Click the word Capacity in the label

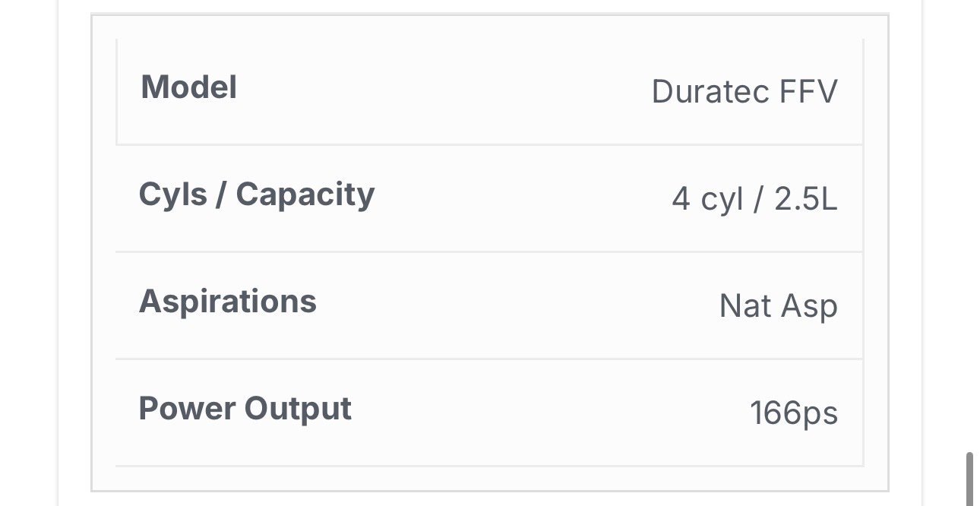305,195
